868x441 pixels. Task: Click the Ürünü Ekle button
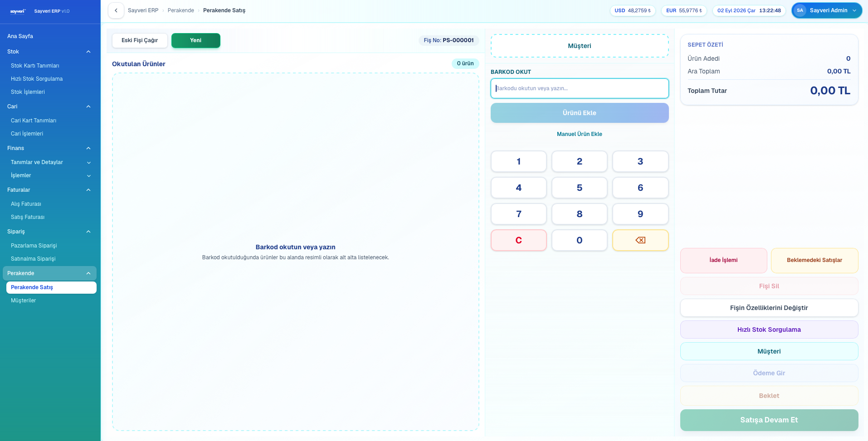pyautogui.click(x=580, y=113)
